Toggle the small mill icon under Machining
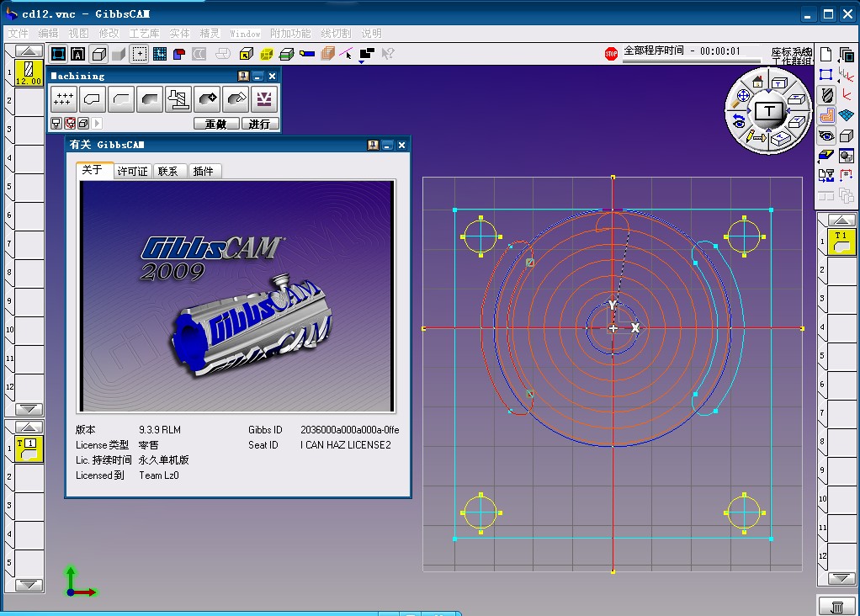Image resolution: width=860 pixels, height=616 pixels. (56, 124)
